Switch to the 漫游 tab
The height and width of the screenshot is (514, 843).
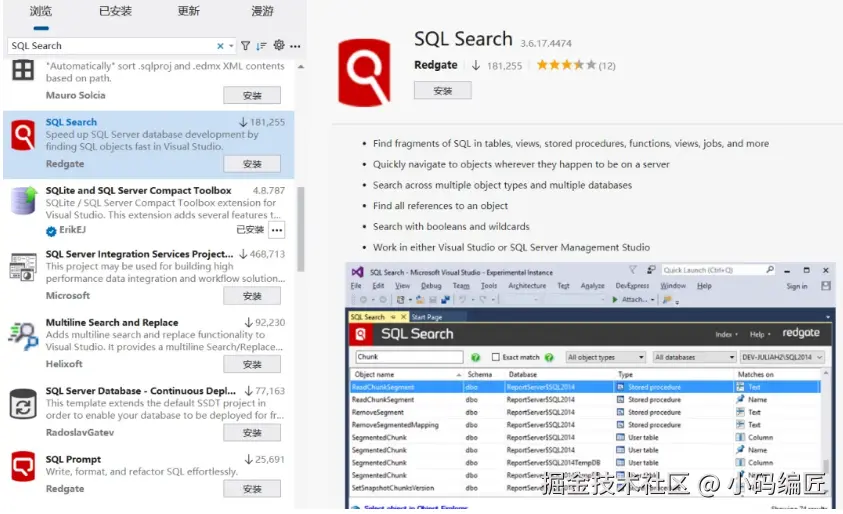tap(262, 11)
